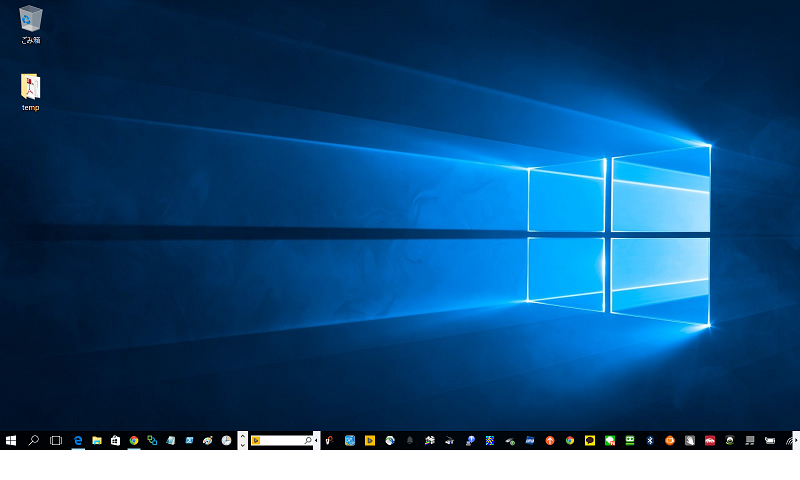Click the up arrow of the taskbar toolbar scroller
The image size is (800, 480).
click(242, 436)
